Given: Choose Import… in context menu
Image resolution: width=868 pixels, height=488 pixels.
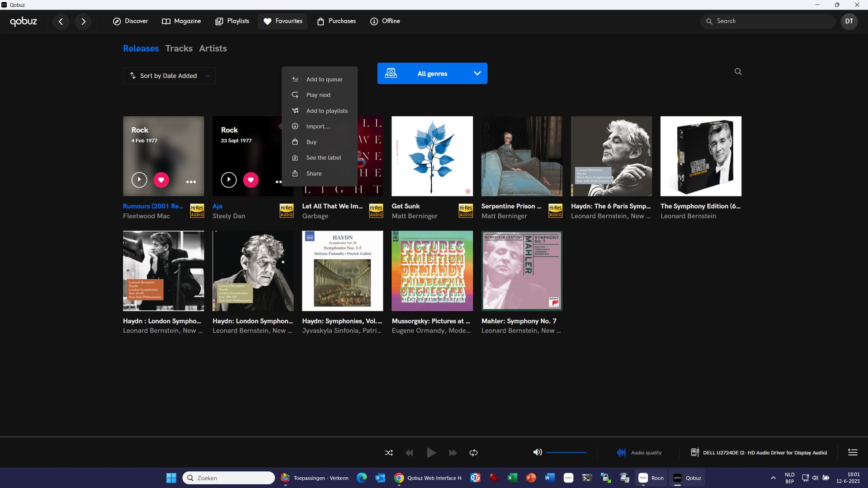Looking at the screenshot, I should [x=320, y=127].
